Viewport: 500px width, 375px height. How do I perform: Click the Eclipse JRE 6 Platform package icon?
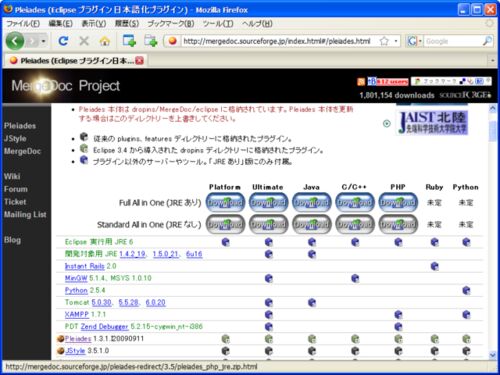point(226,242)
